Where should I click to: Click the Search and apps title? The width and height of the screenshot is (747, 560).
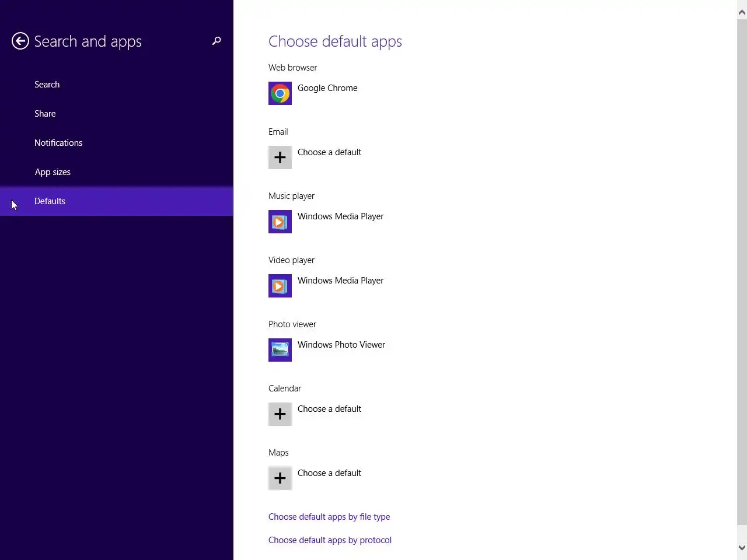click(88, 41)
